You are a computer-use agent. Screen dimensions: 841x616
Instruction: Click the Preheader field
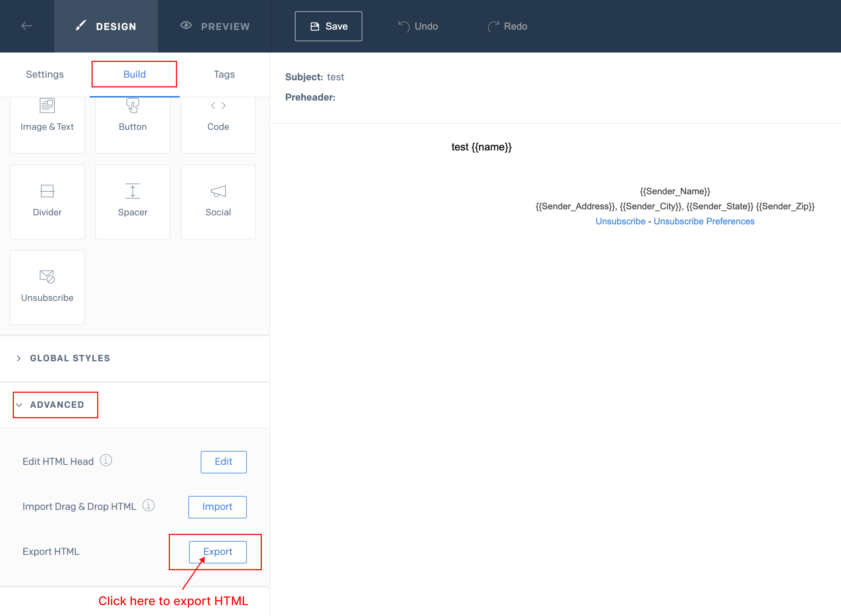click(310, 97)
